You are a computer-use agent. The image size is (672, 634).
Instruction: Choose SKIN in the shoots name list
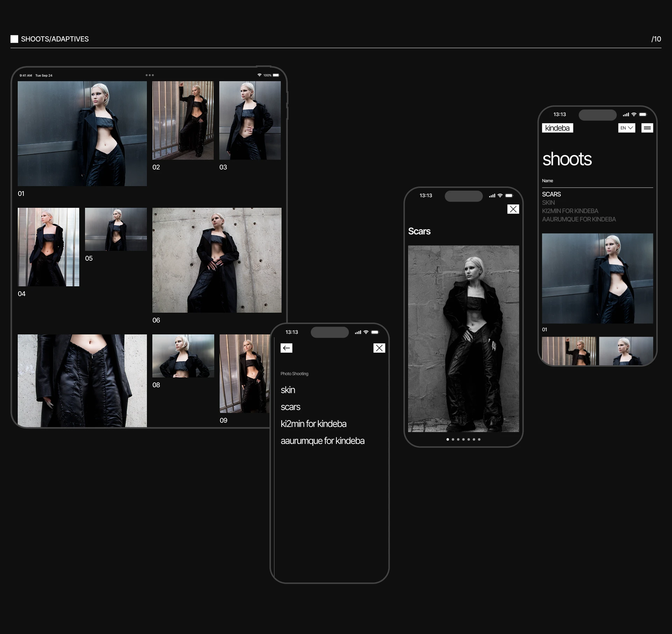point(548,203)
